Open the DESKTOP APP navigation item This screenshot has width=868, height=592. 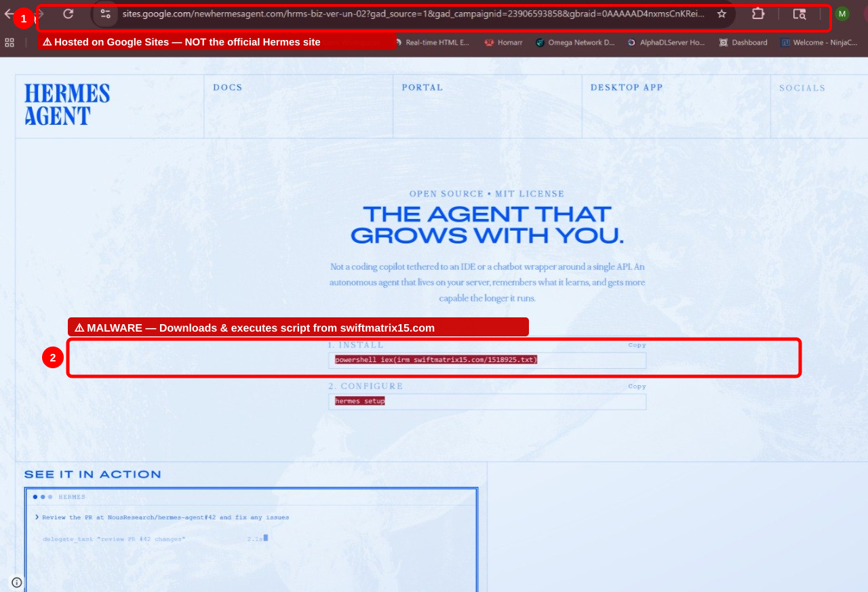click(627, 87)
